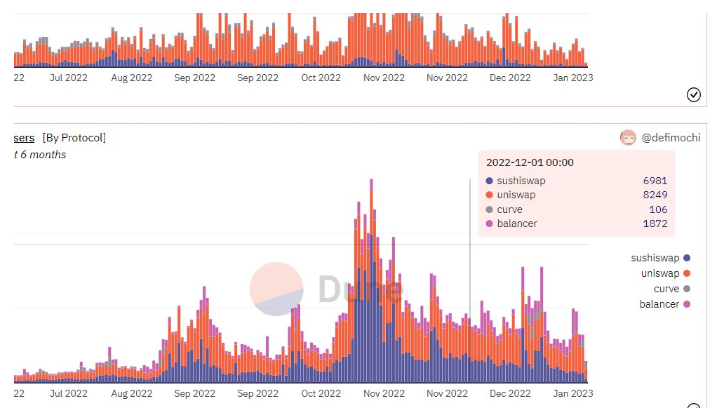This screenshot has width=712, height=414.
Task: Click the '6 months' subtitle text
Action: (x=43, y=154)
